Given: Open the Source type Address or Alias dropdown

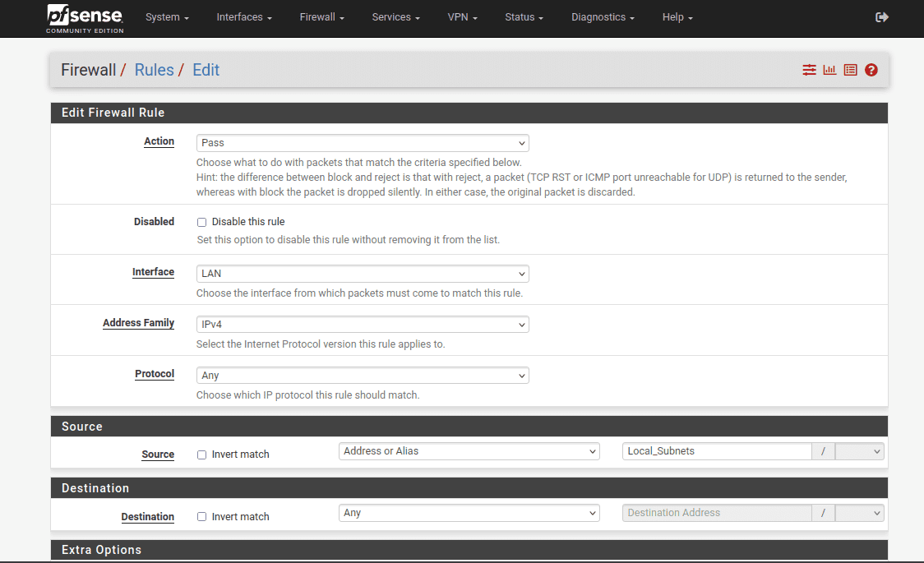Looking at the screenshot, I should point(469,451).
